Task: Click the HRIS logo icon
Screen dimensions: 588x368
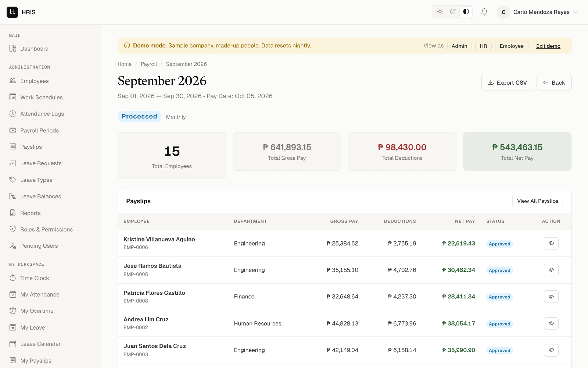Action: click(x=12, y=12)
